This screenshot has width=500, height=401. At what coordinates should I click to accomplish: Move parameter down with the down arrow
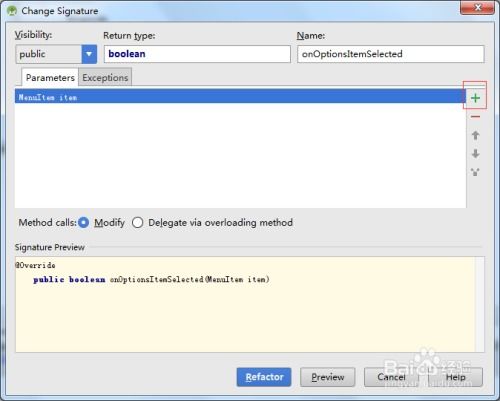tap(475, 154)
